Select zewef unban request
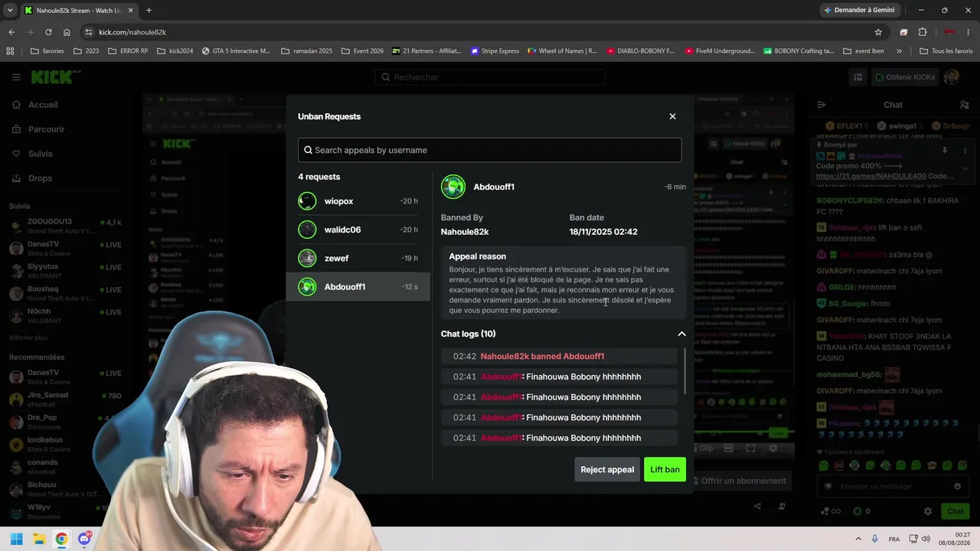This screenshot has height=551, width=980. (358, 258)
